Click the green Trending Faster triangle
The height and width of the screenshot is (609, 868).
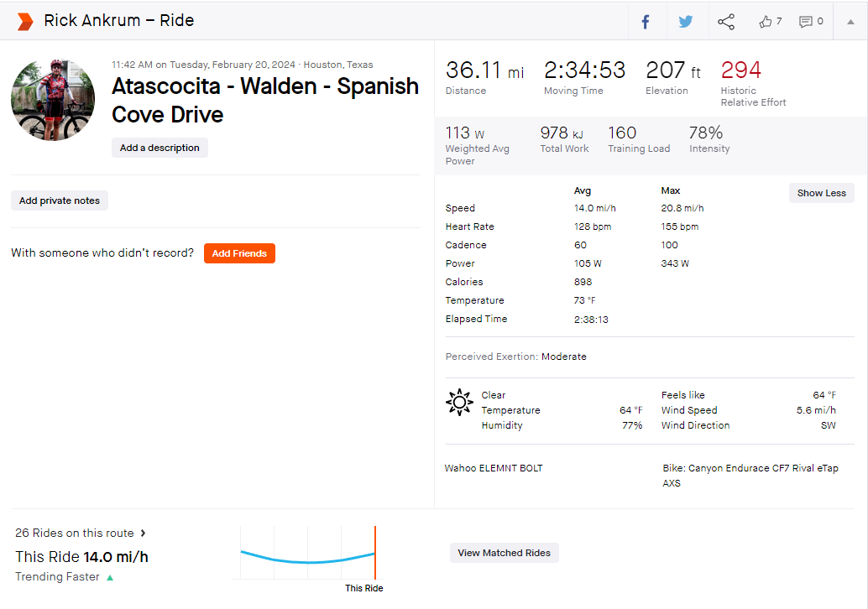coord(110,577)
